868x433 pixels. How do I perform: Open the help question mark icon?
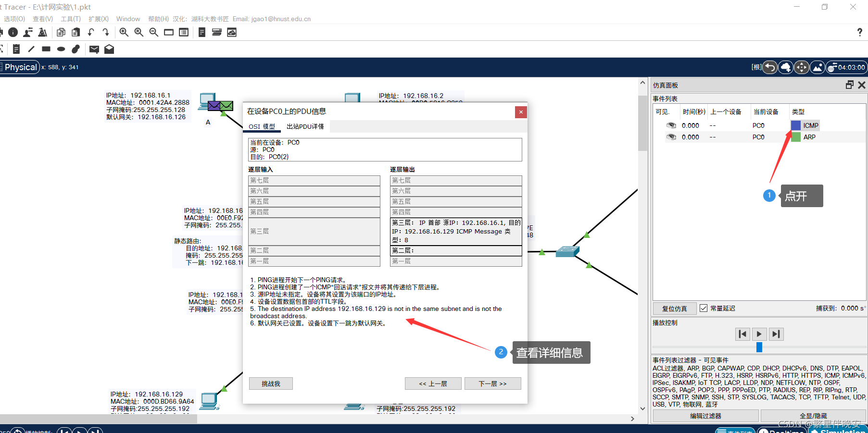[x=860, y=32]
